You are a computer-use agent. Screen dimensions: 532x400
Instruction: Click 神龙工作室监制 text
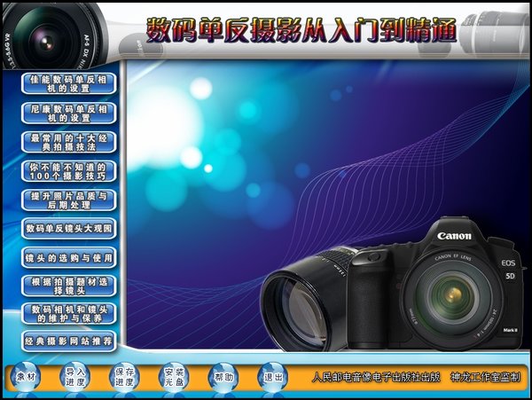(485, 377)
